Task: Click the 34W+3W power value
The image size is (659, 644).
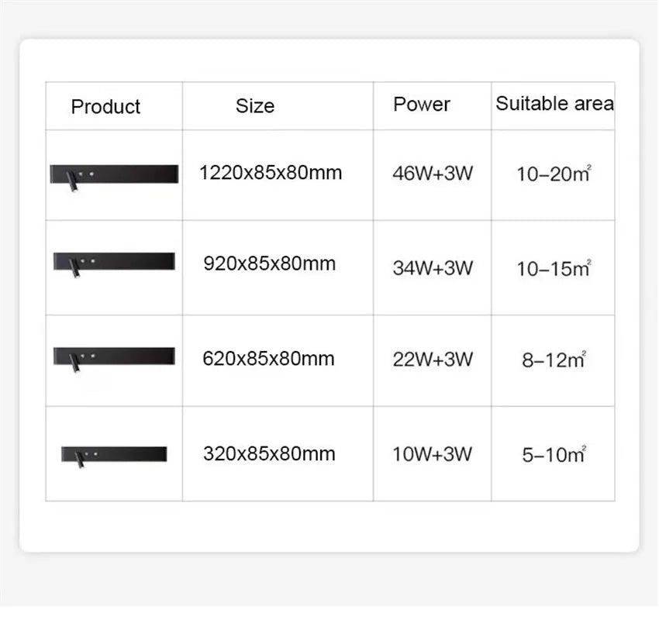Action: (433, 269)
